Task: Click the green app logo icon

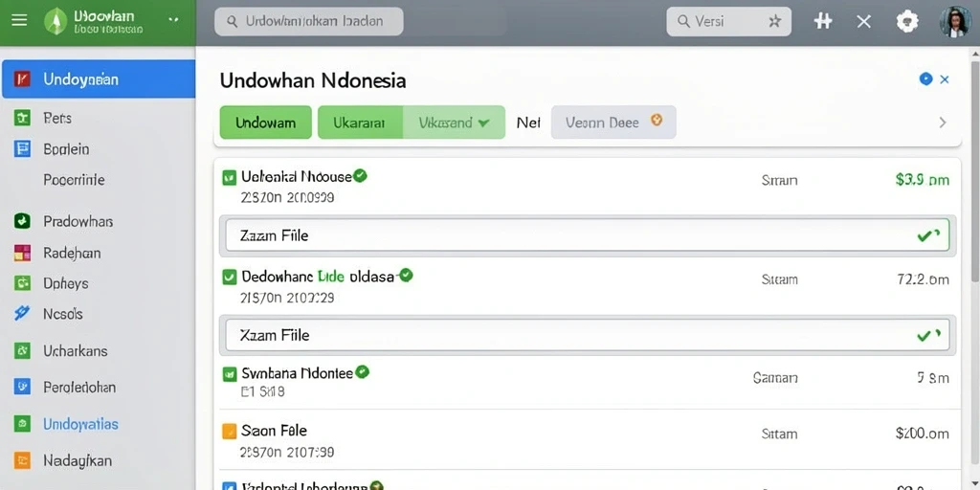Action: (x=56, y=21)
